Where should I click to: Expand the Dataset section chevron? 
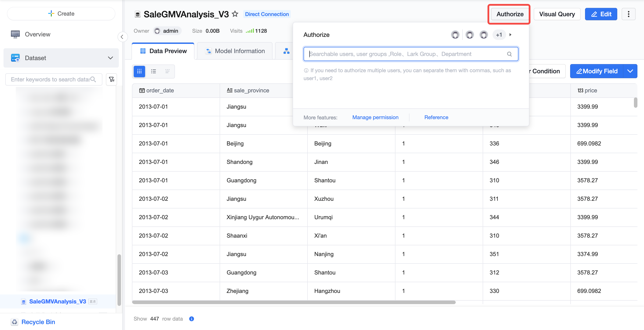point(110,58)
